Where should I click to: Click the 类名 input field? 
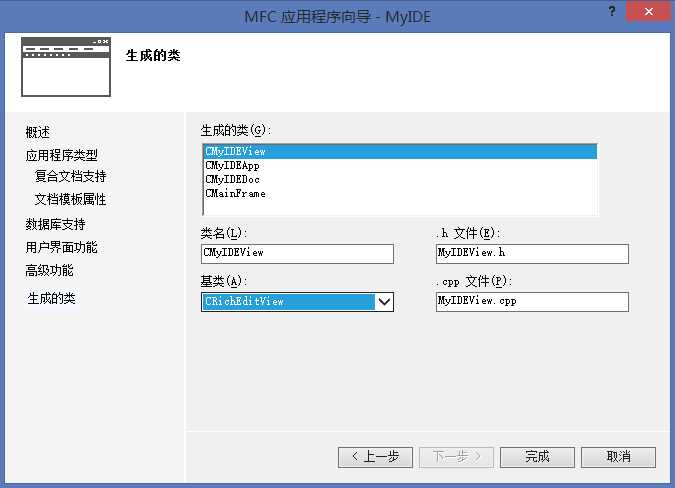(297, 253)
